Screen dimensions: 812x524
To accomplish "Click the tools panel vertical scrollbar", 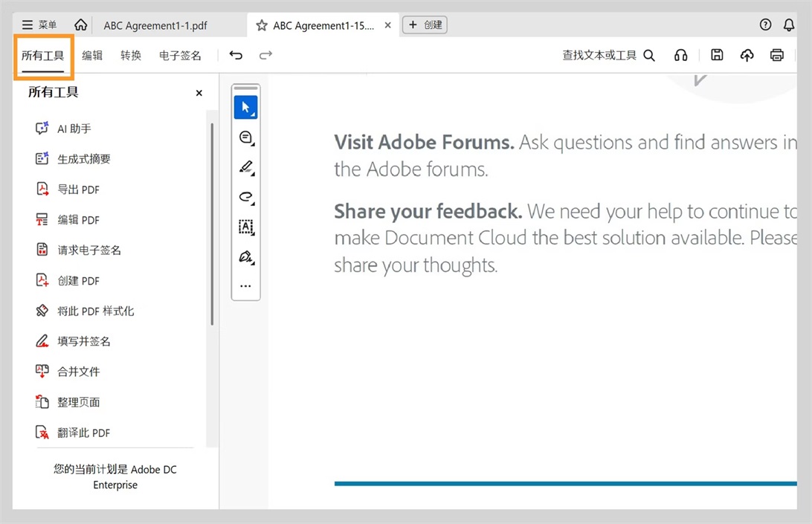I will 212,223.
